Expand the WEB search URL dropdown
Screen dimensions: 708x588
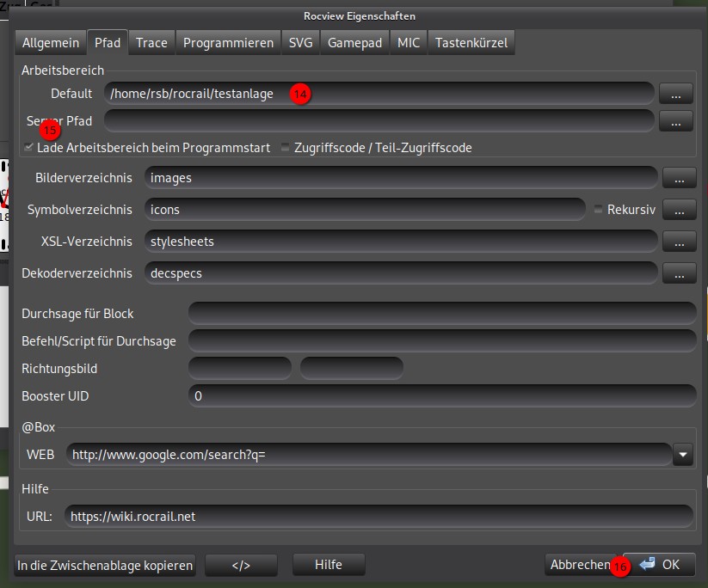pos(683,454)
